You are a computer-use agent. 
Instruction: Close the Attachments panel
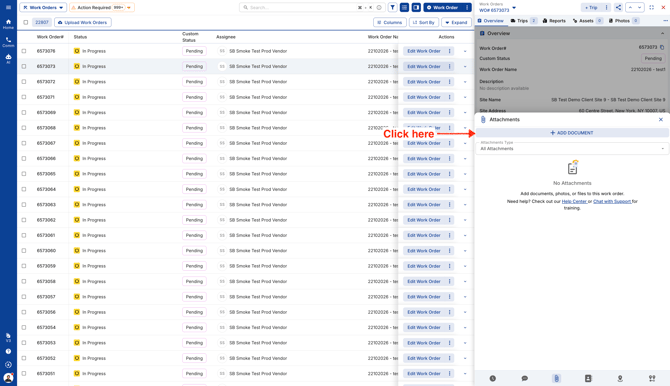[x=661, y=120]
